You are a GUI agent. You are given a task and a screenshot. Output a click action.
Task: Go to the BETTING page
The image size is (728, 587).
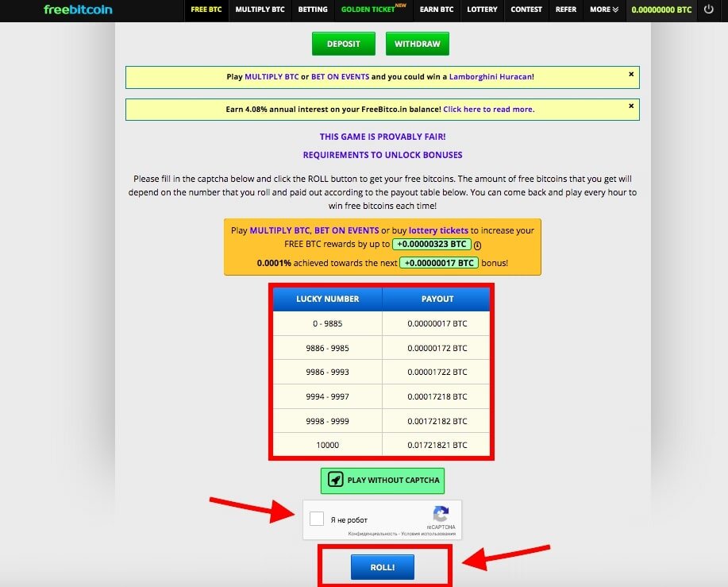coord(313,10)
